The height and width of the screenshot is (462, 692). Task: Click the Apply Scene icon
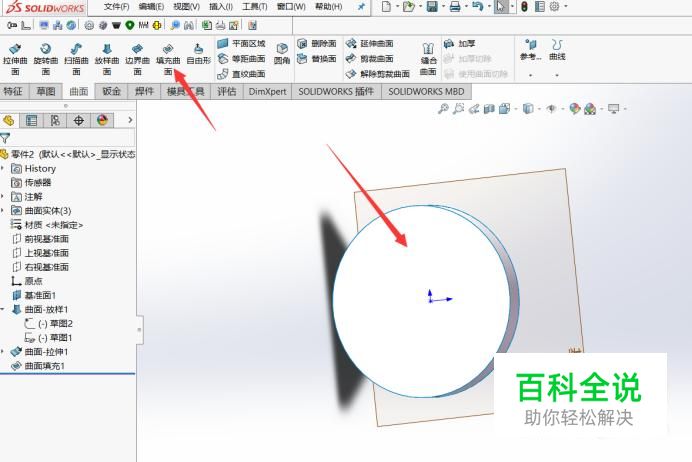tap(590, 109)
